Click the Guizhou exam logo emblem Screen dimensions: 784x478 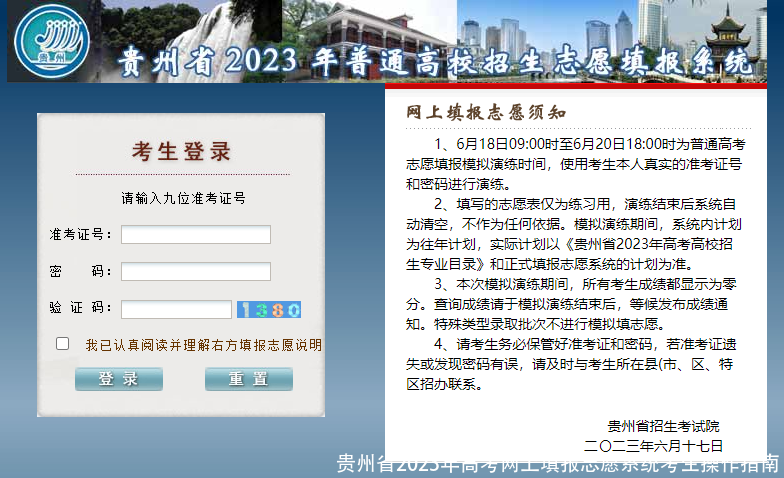[52, 40]
